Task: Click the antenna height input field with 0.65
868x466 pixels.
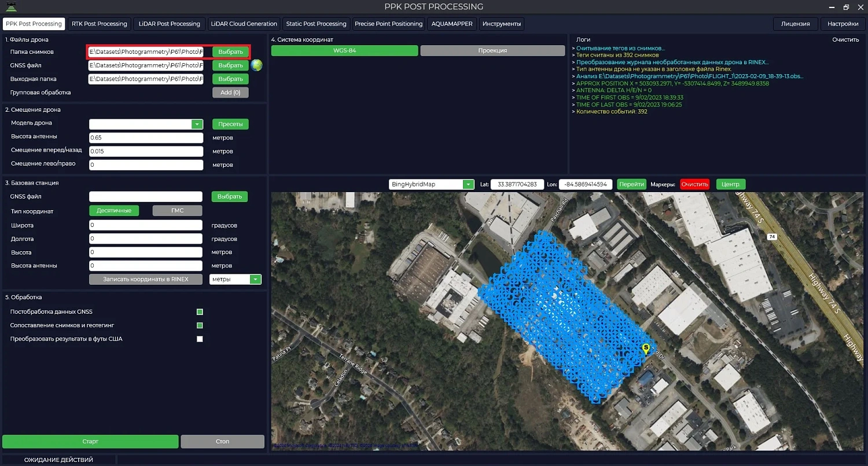Action: point(146,138)
